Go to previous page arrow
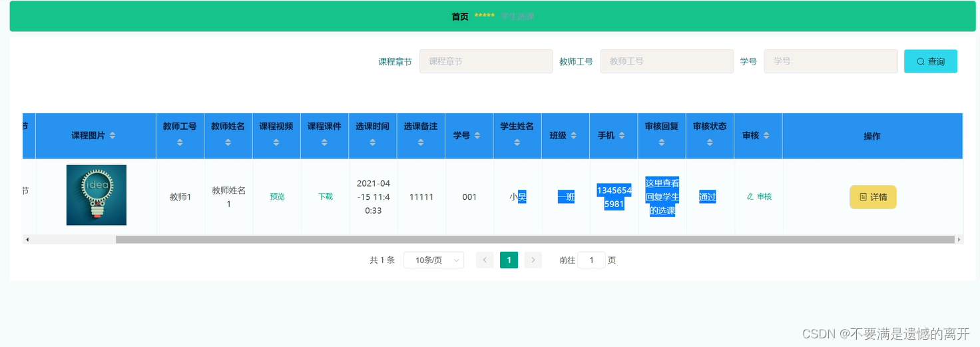This screenshot has width=980, height=347. (485, 260)
